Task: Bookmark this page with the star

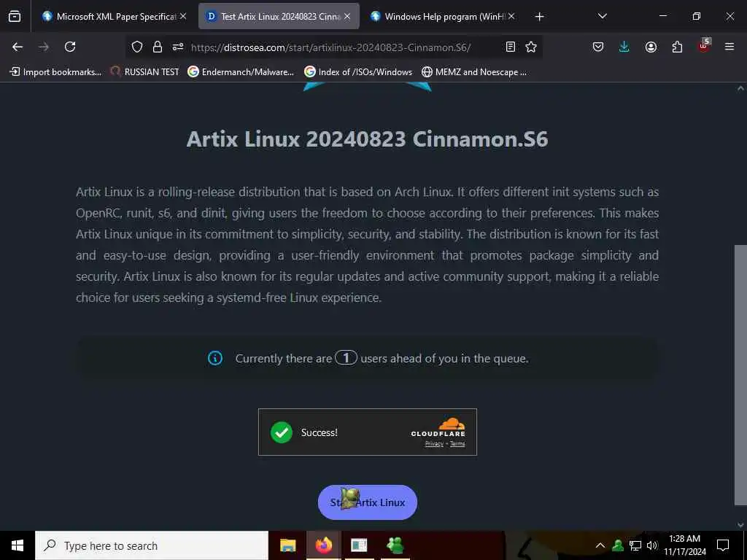Action: [x=531, y=47]
